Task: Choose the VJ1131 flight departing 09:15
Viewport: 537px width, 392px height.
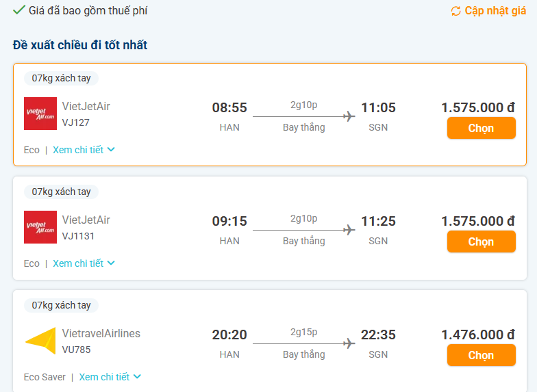Action: click(481, 241)
